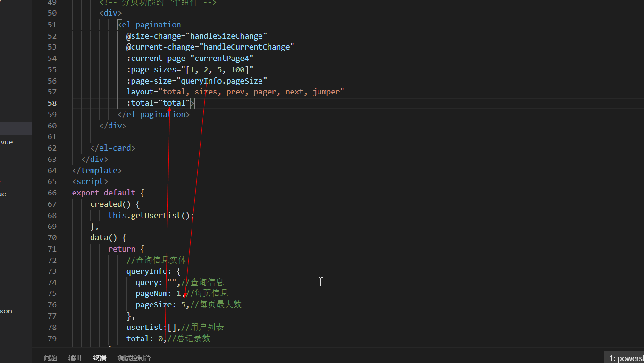644x363 pixels.
Task: Switch to the 问题 panel tab
Action: [50, 358]
